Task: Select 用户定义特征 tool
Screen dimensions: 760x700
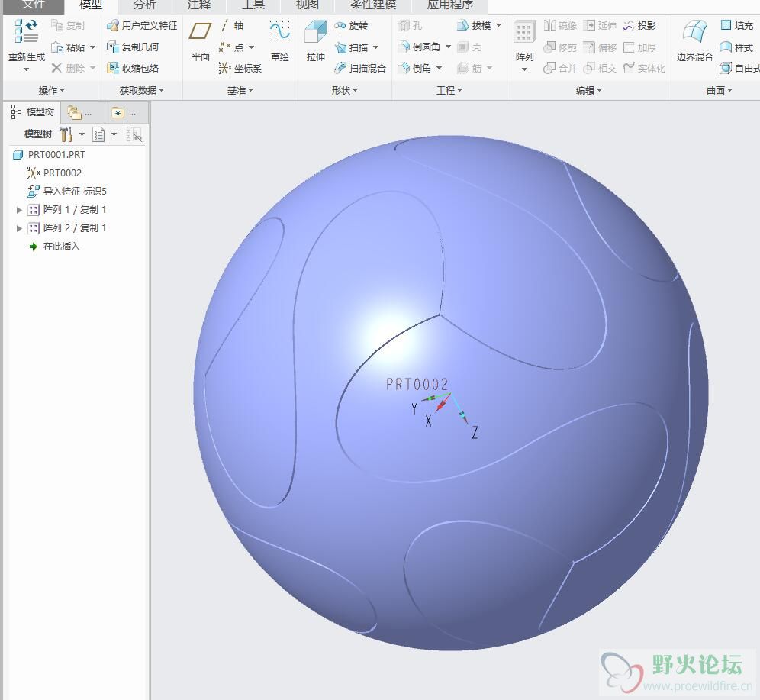Action: (141, 25)
